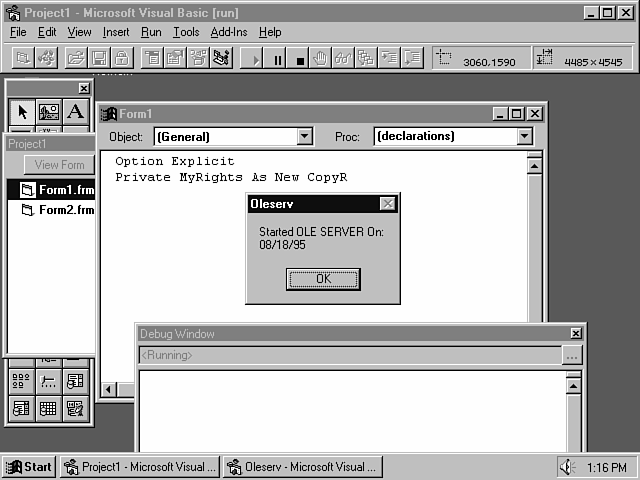Switch to Oleserv taskbar button
This screenshot has width=640, height=480.
point(302,466)
